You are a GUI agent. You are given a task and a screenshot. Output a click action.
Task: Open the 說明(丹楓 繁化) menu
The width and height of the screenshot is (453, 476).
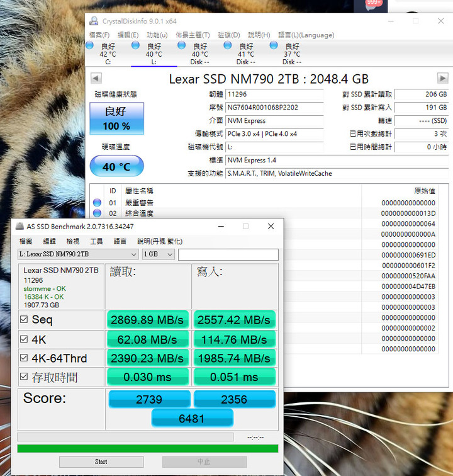tap(160, 241)
